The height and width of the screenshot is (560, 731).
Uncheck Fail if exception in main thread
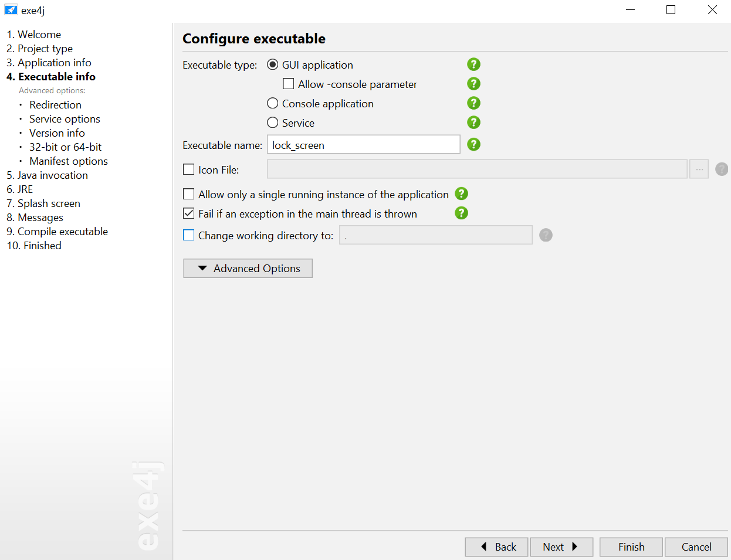tap(189, 213)
